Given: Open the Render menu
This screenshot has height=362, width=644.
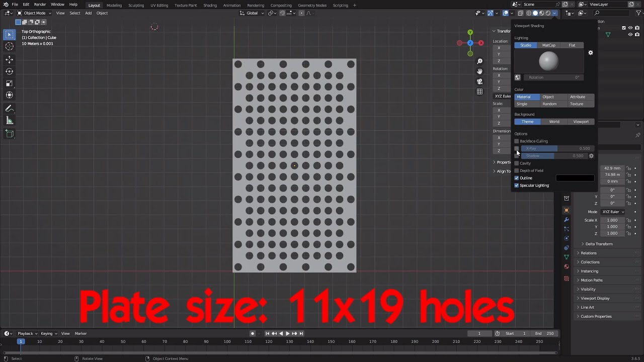Looking at the screenshot, I should 40,5.
